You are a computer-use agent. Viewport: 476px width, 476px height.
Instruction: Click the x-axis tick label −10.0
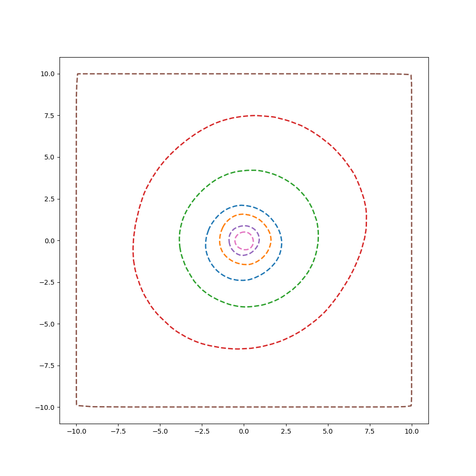click(77, 431)
